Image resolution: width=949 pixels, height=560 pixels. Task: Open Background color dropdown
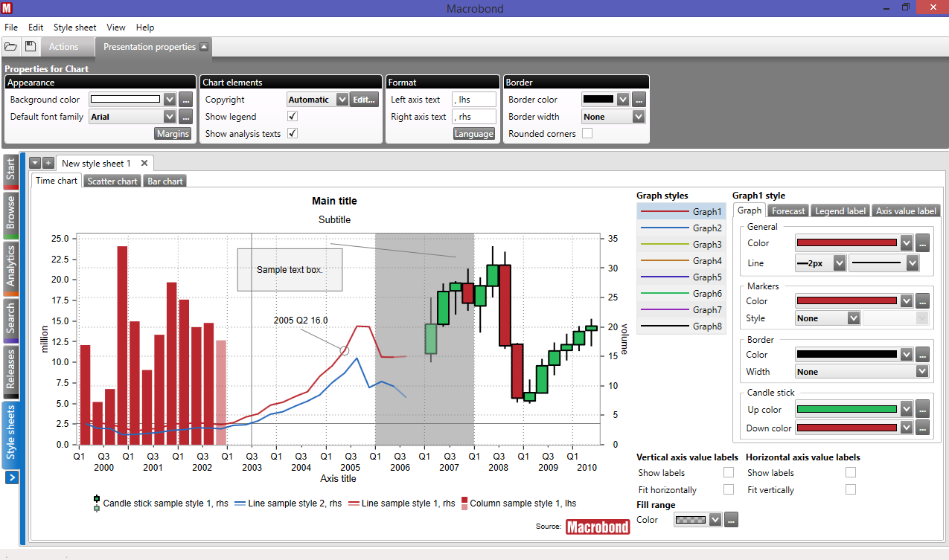pyautogui.click(x=170, y=100)
